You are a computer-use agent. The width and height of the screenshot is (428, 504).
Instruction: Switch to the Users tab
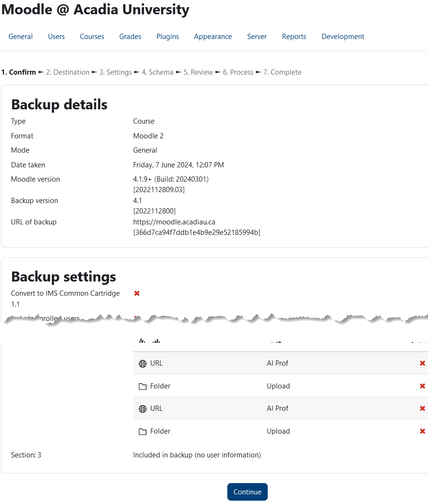pos(56,37)
